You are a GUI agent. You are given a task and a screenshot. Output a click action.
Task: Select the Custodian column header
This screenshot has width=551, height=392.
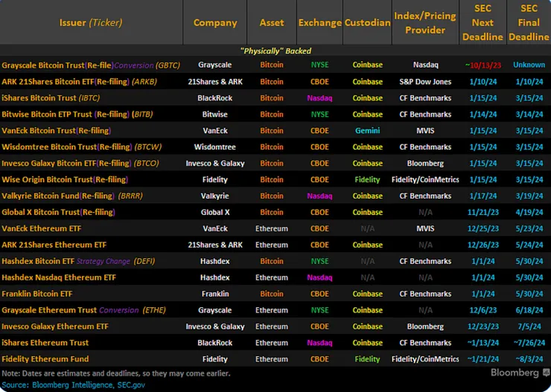pyautogui.click(x=367, y=23)
